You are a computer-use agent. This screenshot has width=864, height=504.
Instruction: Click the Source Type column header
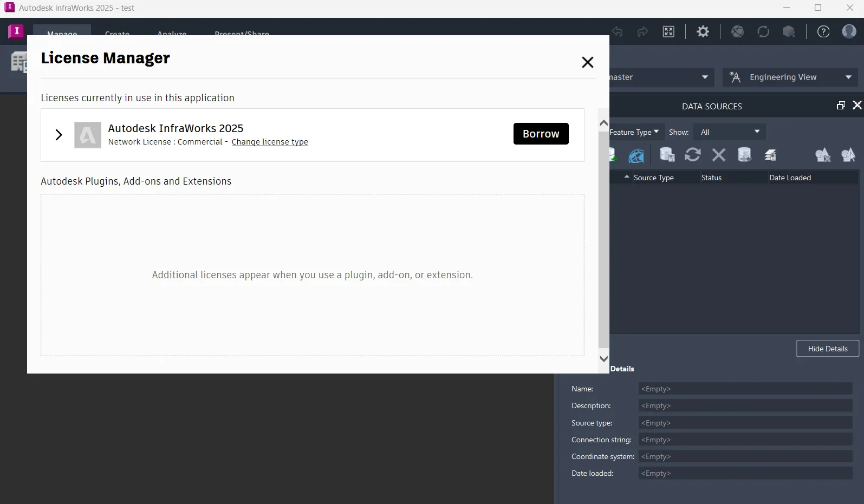(x=654, y=178)
